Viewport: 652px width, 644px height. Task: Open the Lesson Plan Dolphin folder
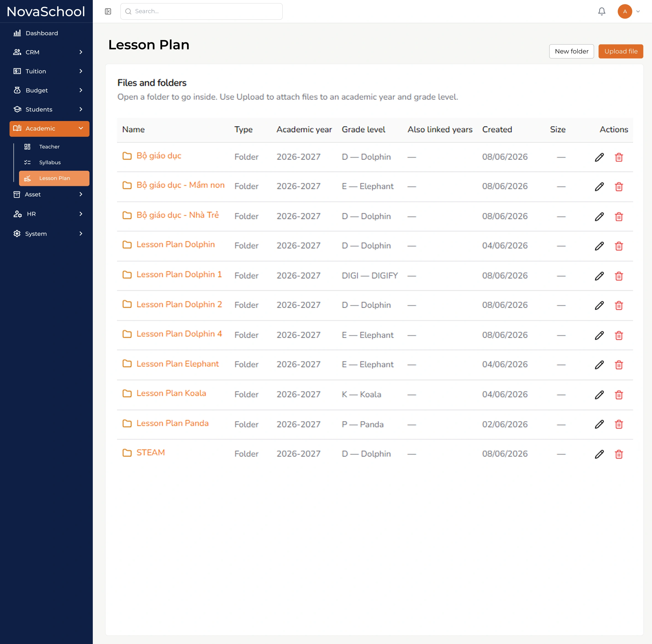tap(175, 245)
